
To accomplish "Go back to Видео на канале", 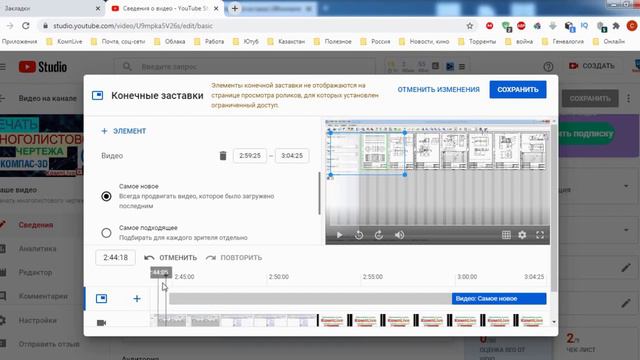I will point(47,98).
